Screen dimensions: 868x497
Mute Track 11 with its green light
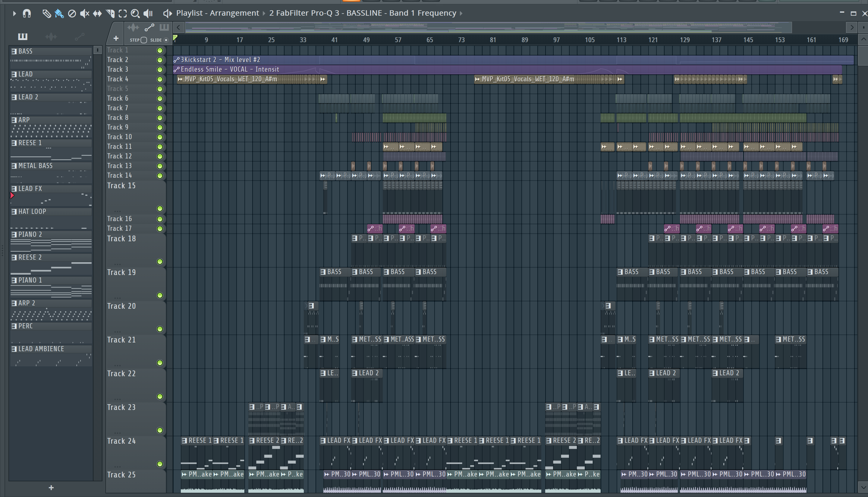(159, 147)
